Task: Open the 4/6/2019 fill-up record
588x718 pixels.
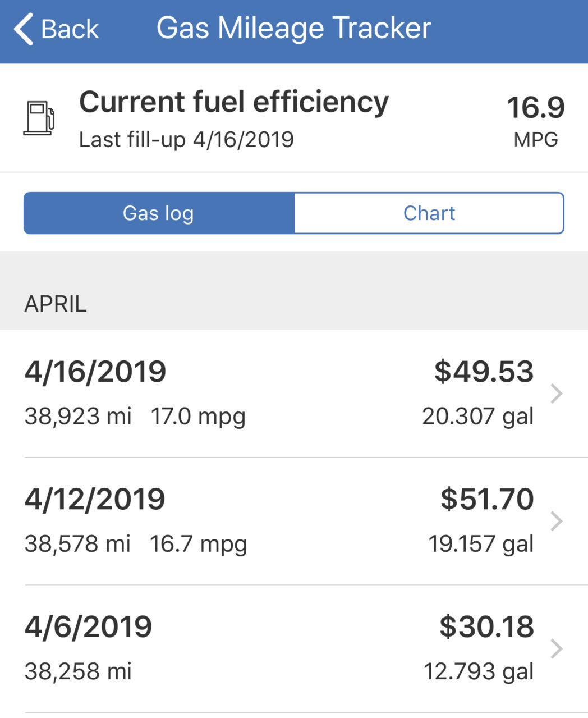Action: [294, 648]
